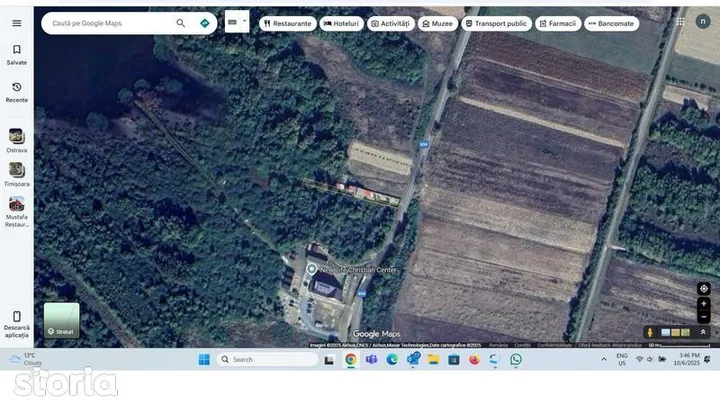Toggle the 50 m map scale bar units
Viewport: 720px width, 405px height.
pos(679,345)
